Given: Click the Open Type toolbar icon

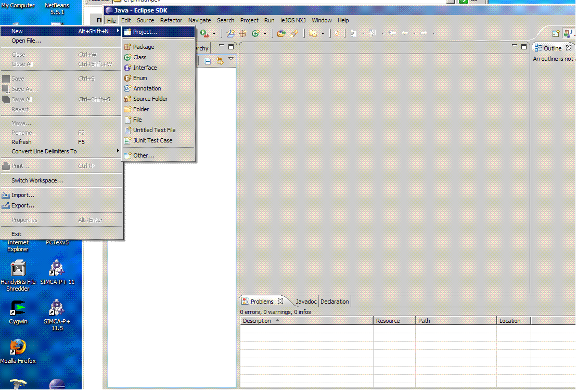Looking at the screenshot, I should (281, 33).
